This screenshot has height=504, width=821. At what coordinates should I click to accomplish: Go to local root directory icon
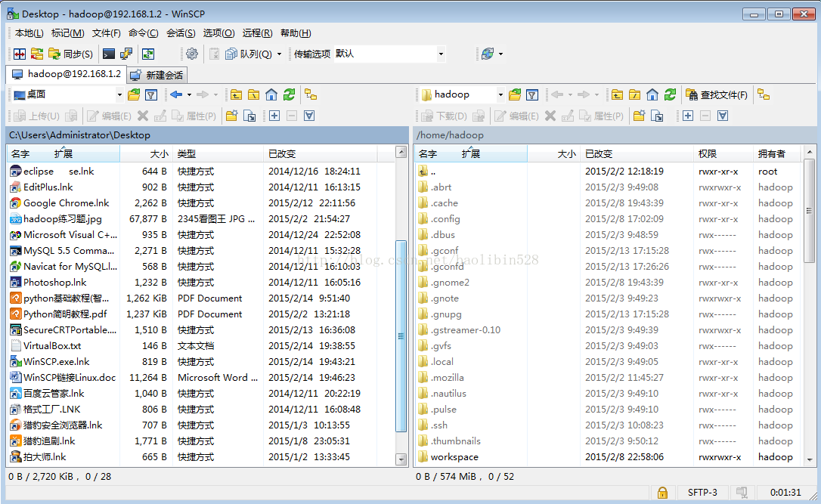coord(253,94)
